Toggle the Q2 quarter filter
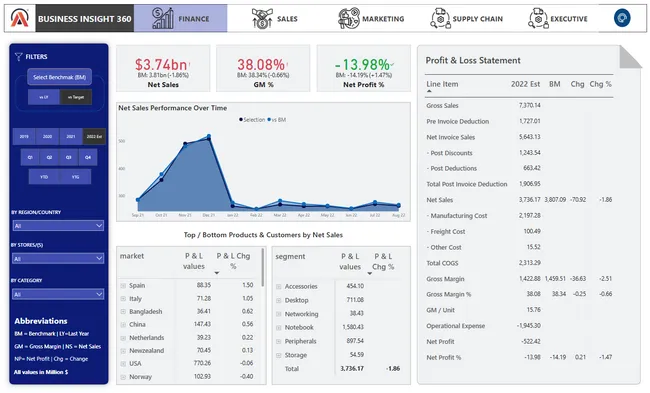The width and height of the screenshot is (650, 393). coord(49,157)
